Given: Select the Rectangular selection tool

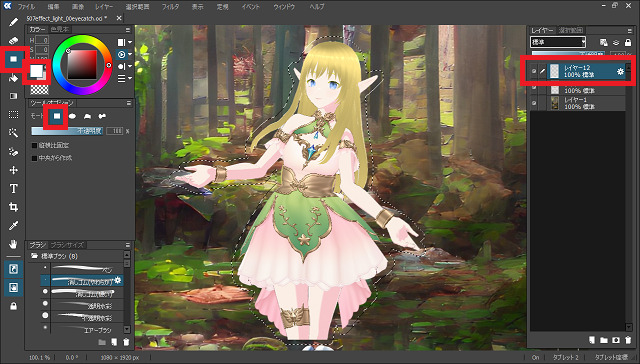Looking at the screenshot, I should click(x=13, y=115).
